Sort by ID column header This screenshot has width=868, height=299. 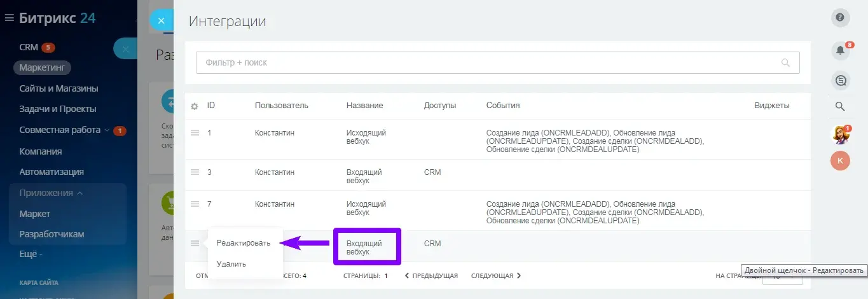(x=211, y=105)
